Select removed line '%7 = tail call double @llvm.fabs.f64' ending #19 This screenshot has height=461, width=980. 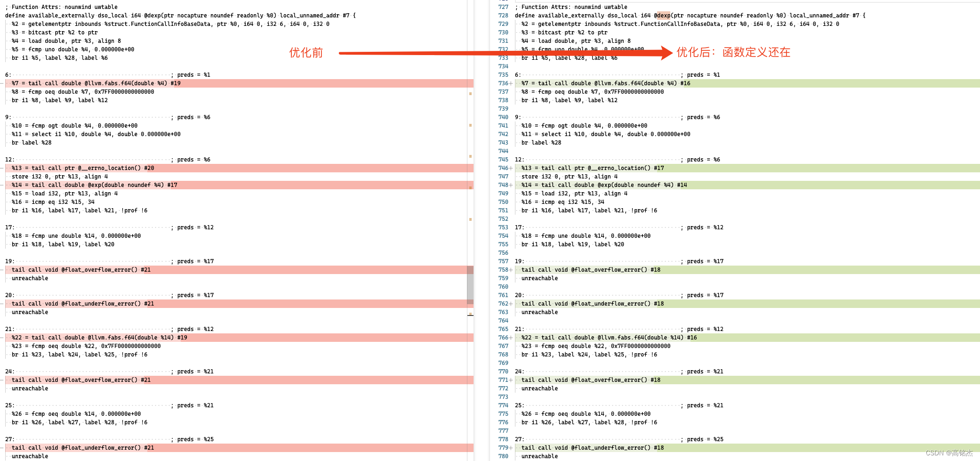click(239, 83)
